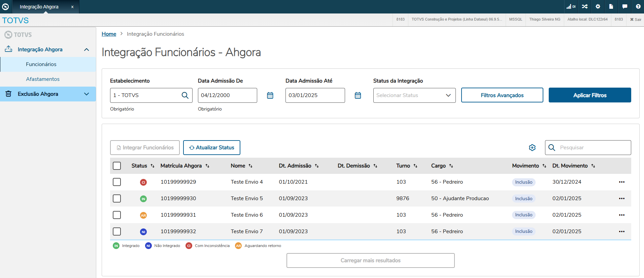Open the Selecionar Status dropdown
Viewport: 644px width, 278px height.
(414, 95)
